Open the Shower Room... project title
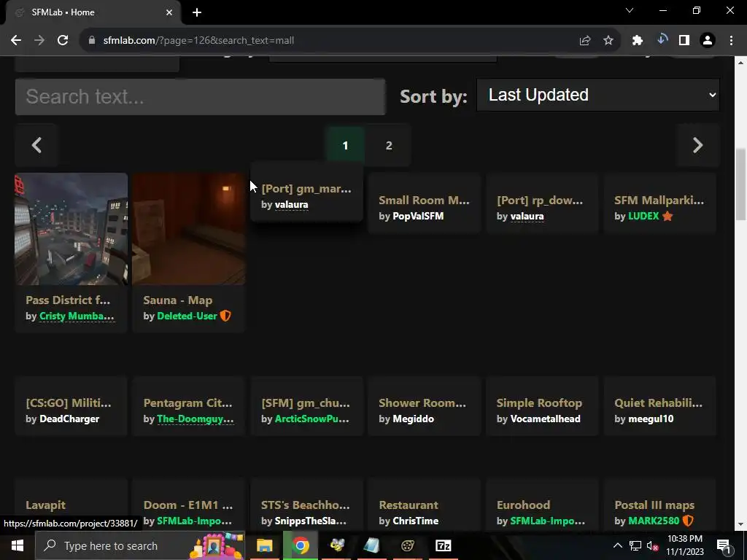747x560 pixels. coord(422,402)
